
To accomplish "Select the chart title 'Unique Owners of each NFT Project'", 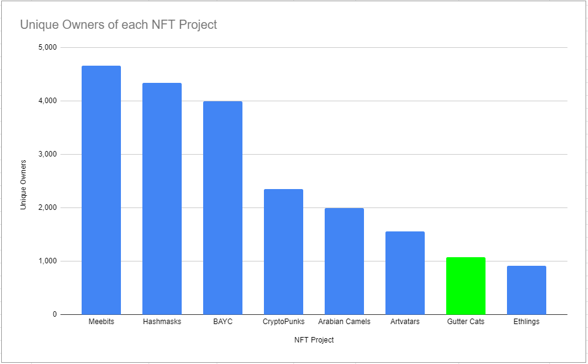I will pos(118,25).
